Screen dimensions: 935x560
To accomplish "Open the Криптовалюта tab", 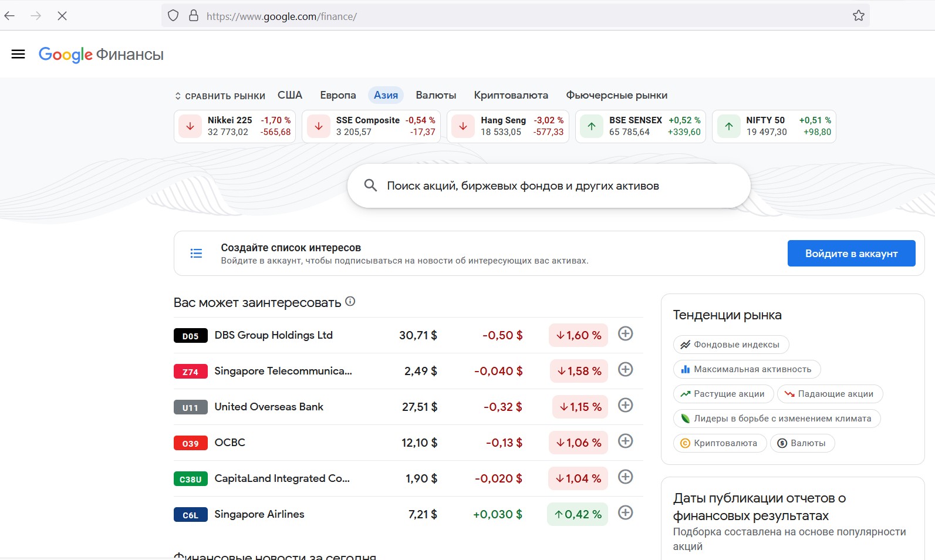I will click(511, 95).
